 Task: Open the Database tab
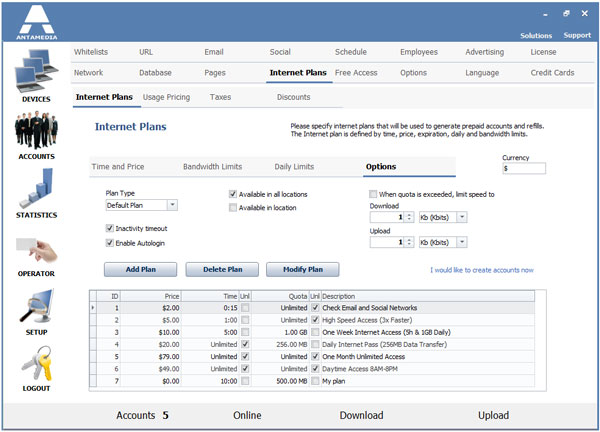tap(155, 73)
